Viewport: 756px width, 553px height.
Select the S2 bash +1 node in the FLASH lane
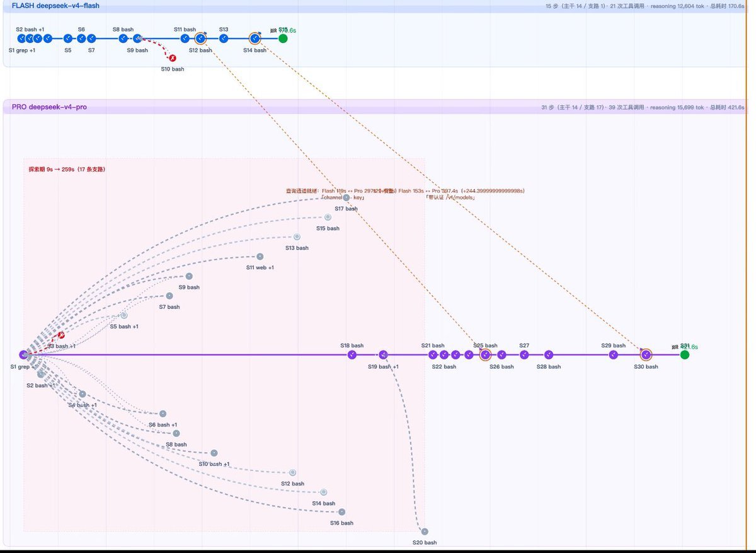tap(30, 38)
